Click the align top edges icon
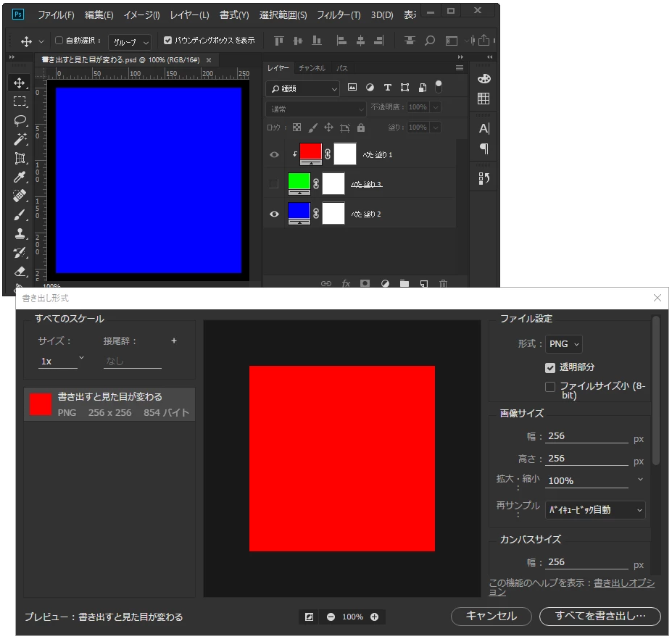672x639 pixels. pyautogui.click(x=279, y=41)
